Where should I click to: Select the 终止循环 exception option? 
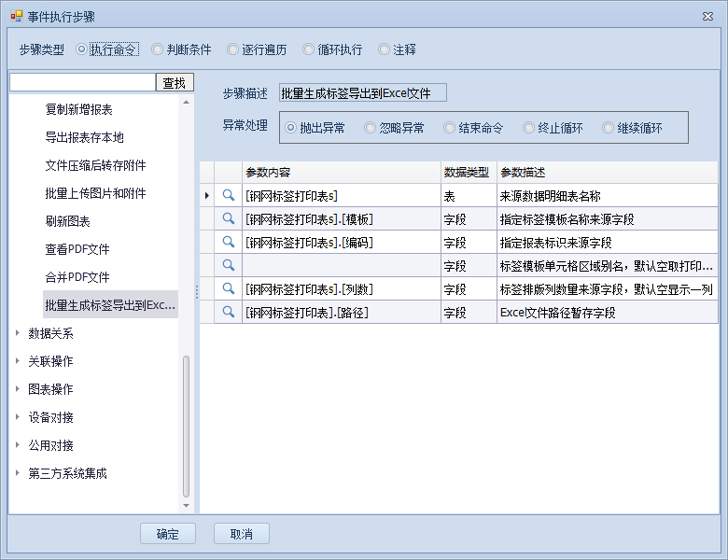click(529, 128)
